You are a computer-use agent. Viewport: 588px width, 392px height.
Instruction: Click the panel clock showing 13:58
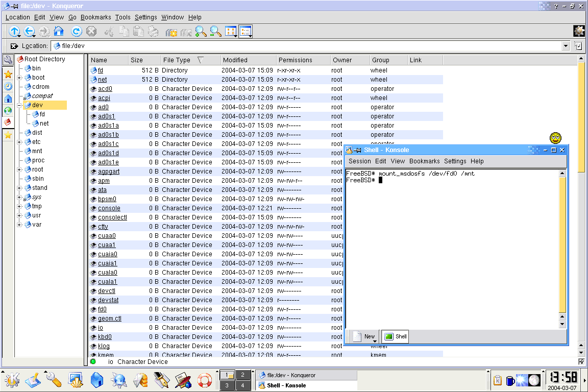[x=562, y=377]
